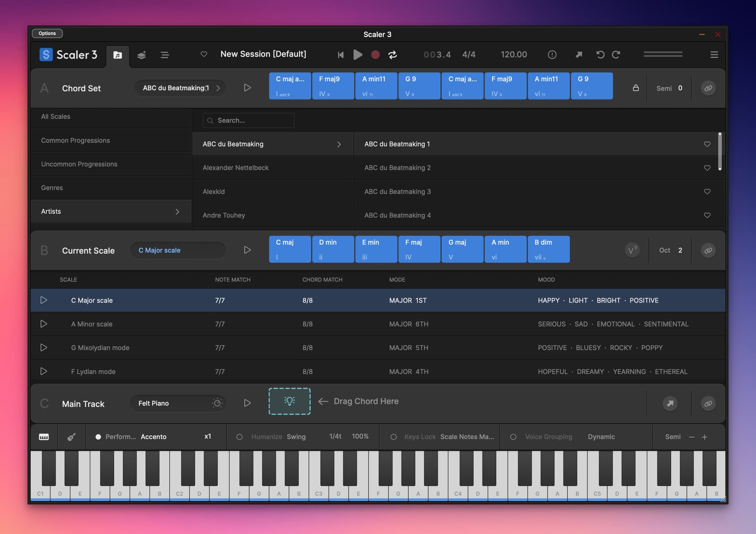Show the keyboard view icon

44,437
